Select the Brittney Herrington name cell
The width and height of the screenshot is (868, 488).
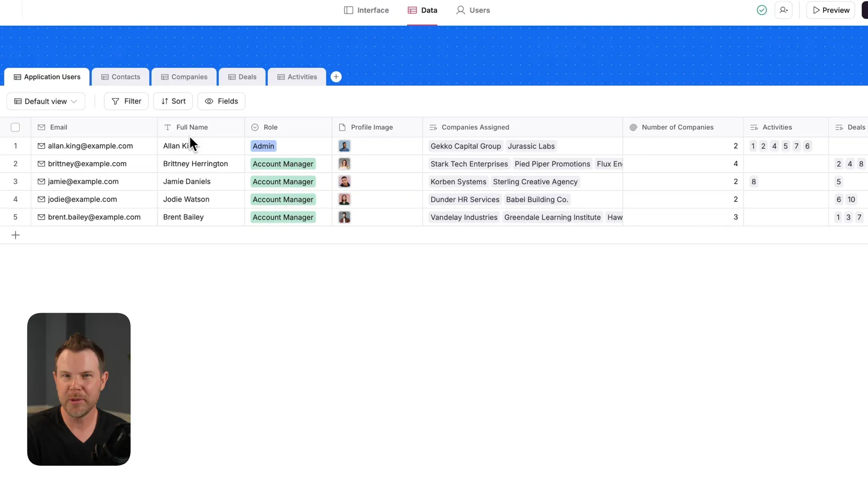(201, 164)
